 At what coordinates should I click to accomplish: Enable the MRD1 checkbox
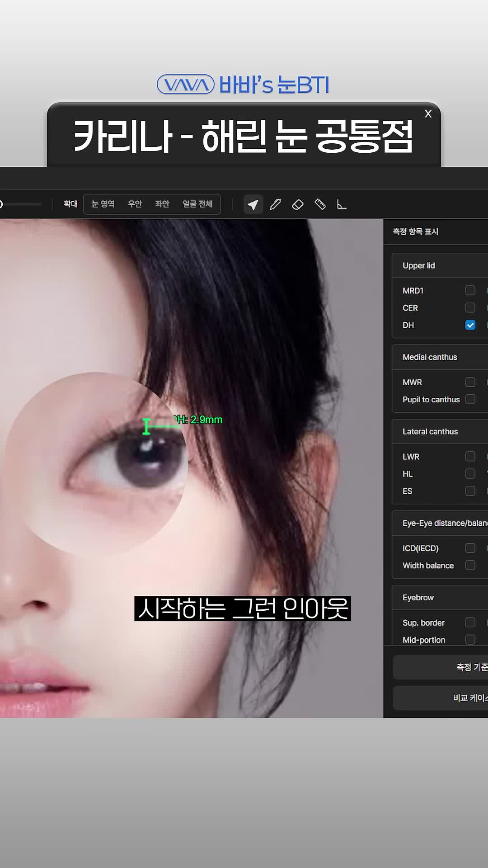click(x=470, y=290)
